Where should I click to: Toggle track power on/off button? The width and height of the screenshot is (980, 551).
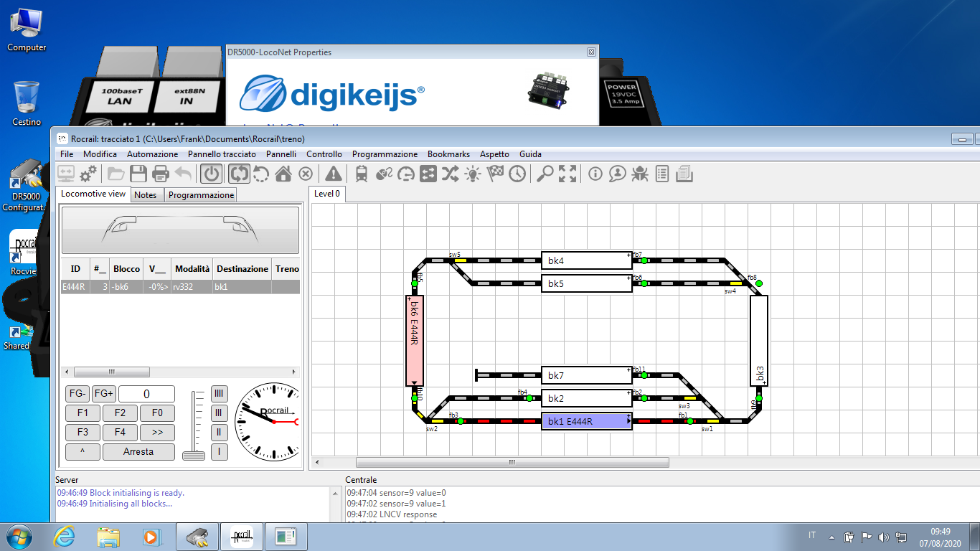point(211,174)
